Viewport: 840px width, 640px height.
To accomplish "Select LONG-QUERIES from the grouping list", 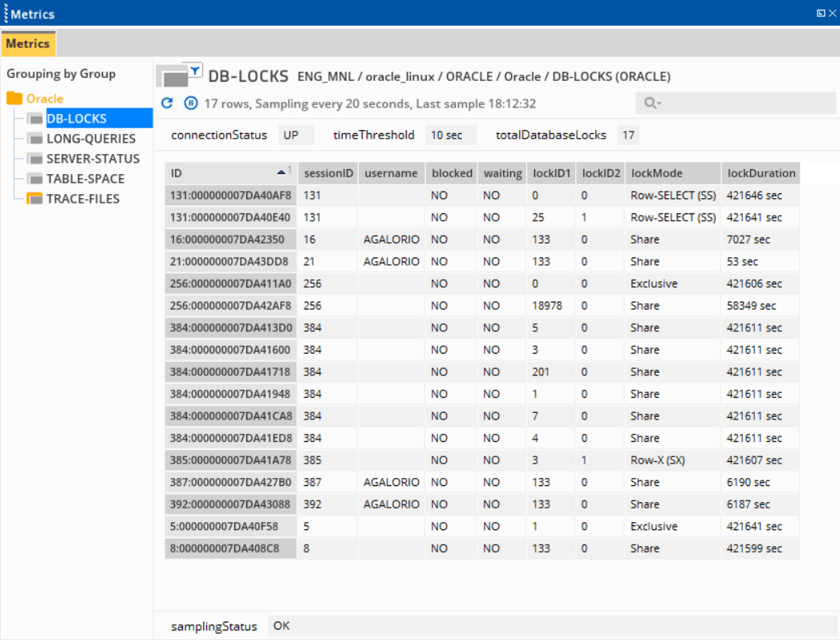I will coord(91,138).
